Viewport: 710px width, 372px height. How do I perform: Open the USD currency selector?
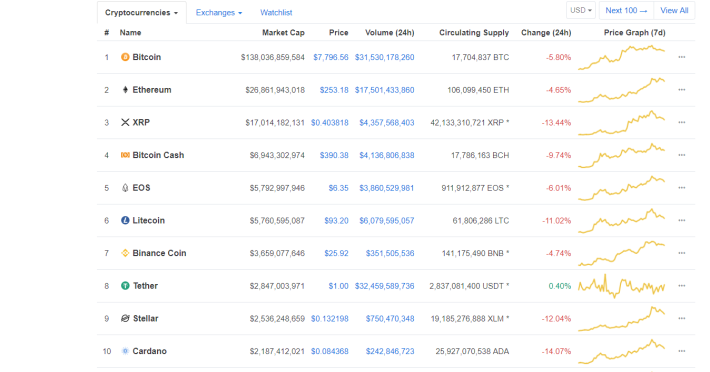point(580,10)
